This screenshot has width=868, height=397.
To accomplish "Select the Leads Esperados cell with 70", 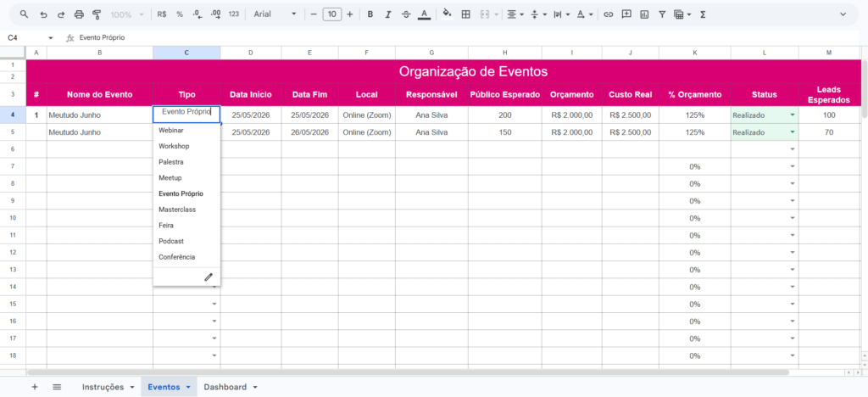I will pos(829,132).
